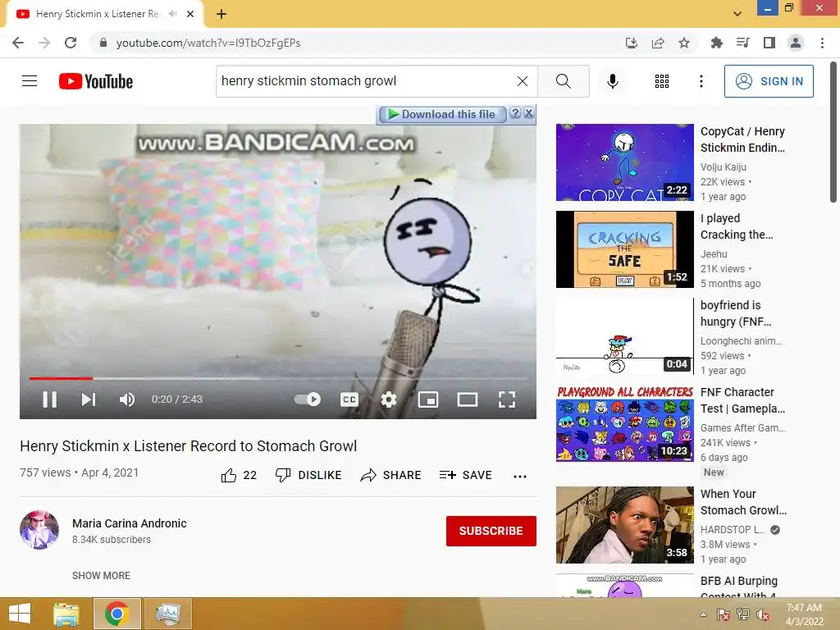Like the video with thumbs up
Image resolution: width=840 pixels, height=630 pixels.
[x=239, y=475]
